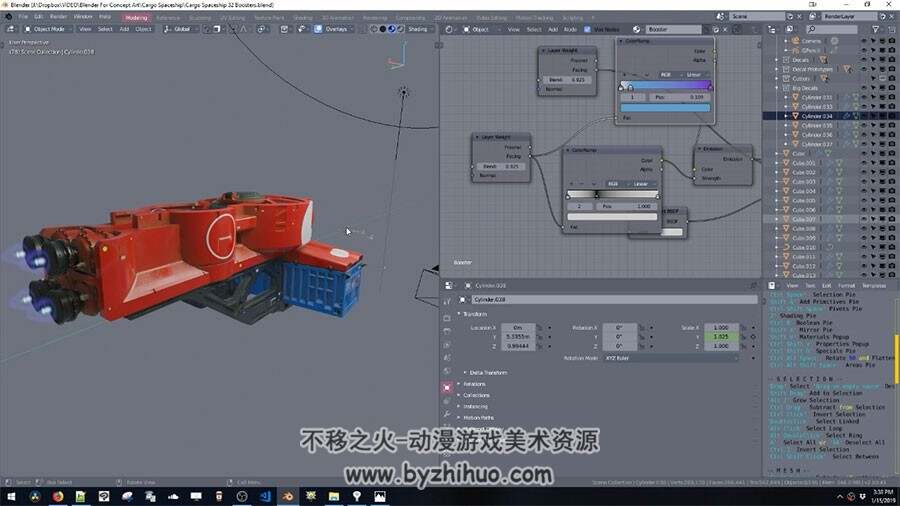
Task: Open the node editor Node menu
Action: coord(570,29)
